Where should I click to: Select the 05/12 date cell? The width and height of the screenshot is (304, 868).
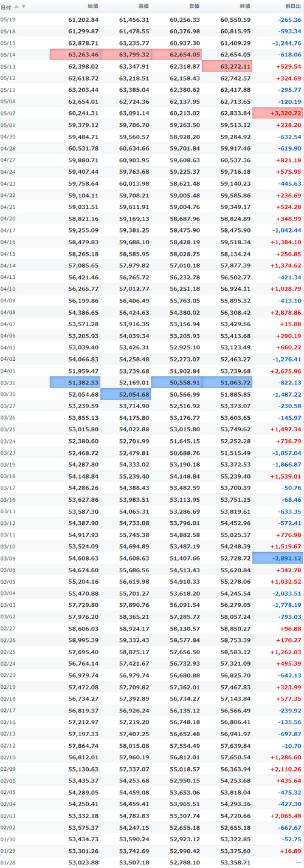(x=9, y=78)
